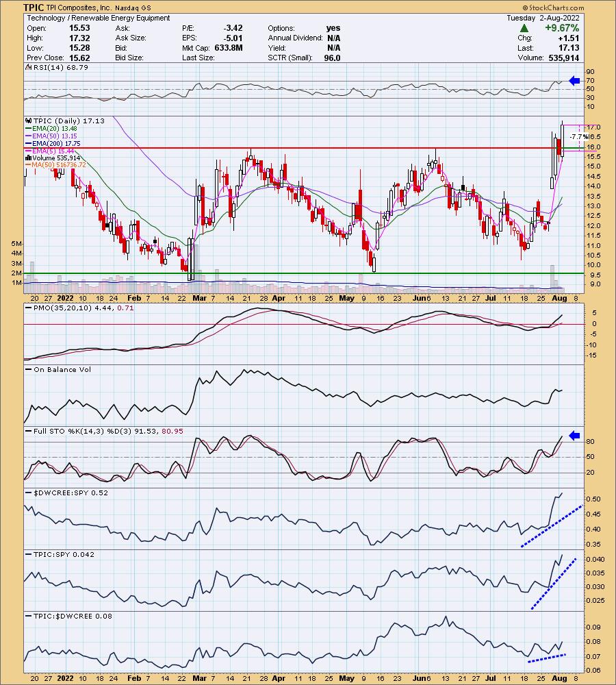Click the Chg value +1.51
Image resolution: width=616 pixels, height=685 pixels.
tap(569, 38)
